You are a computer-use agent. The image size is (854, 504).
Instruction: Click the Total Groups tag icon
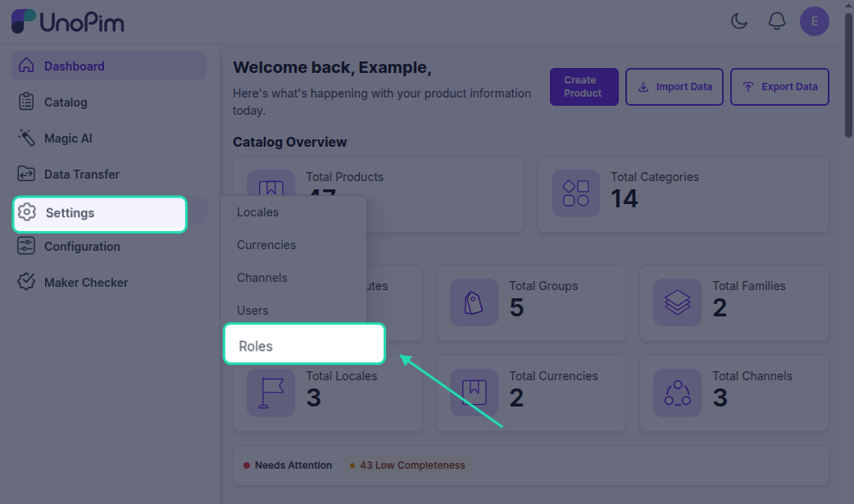[x=474, y=302]
